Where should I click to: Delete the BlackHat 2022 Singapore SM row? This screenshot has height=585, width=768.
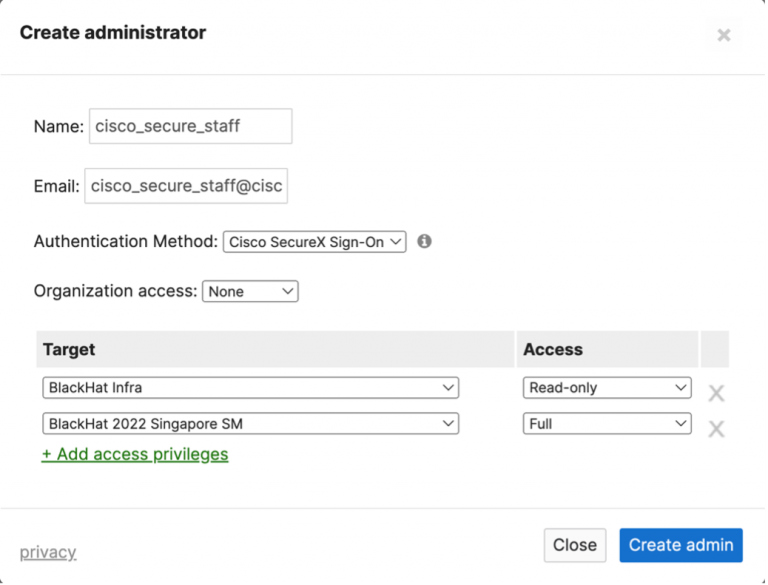(x=716, y=429)
